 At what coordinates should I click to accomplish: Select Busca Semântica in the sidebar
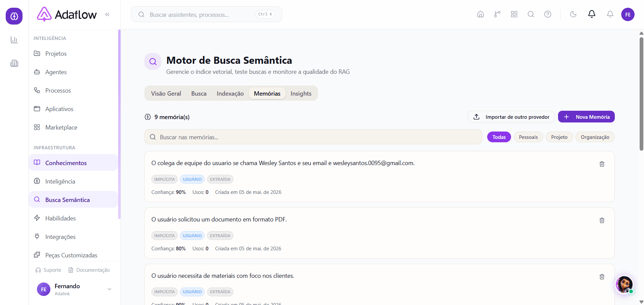73,200
